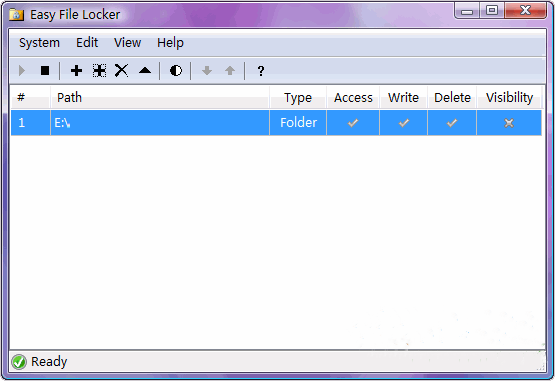This screenshot has width=555, height=381.
Task: Add a folder using the dotted-square icon
Action: point(99,70)
